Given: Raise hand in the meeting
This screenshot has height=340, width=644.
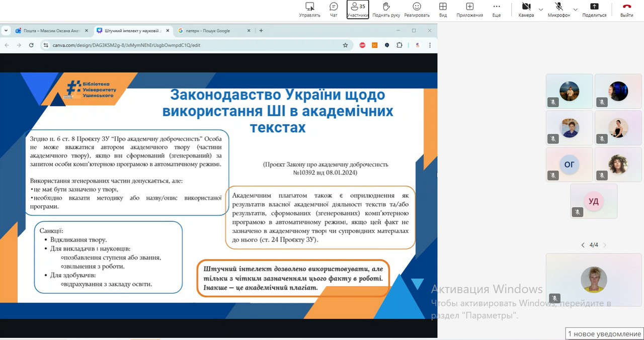Looking at the screenshot, I should 386,9.
